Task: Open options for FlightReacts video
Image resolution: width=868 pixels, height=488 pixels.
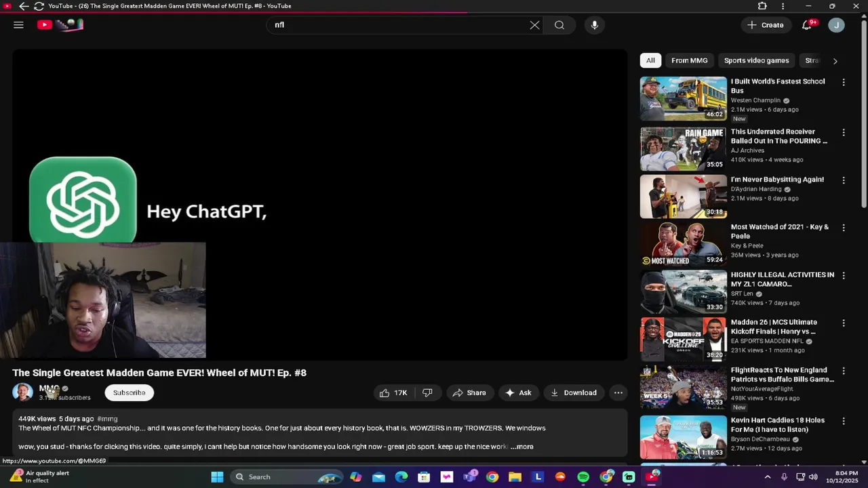Action: (x=844, y=371)
